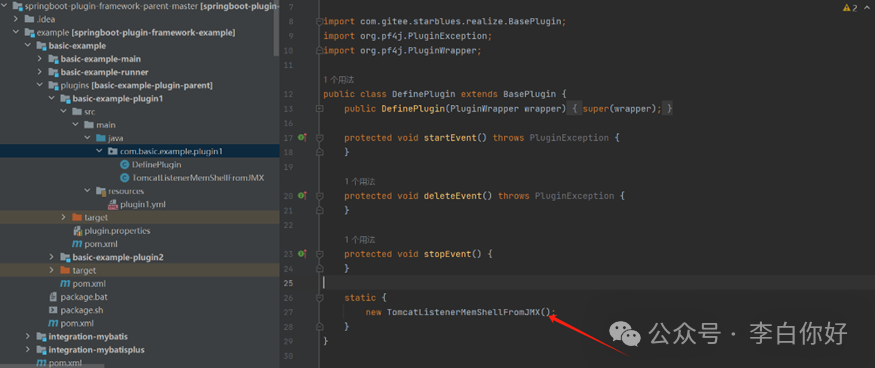
Task: Click the usages hint above class DefinePlugin
Action: [x=338, y=80]
